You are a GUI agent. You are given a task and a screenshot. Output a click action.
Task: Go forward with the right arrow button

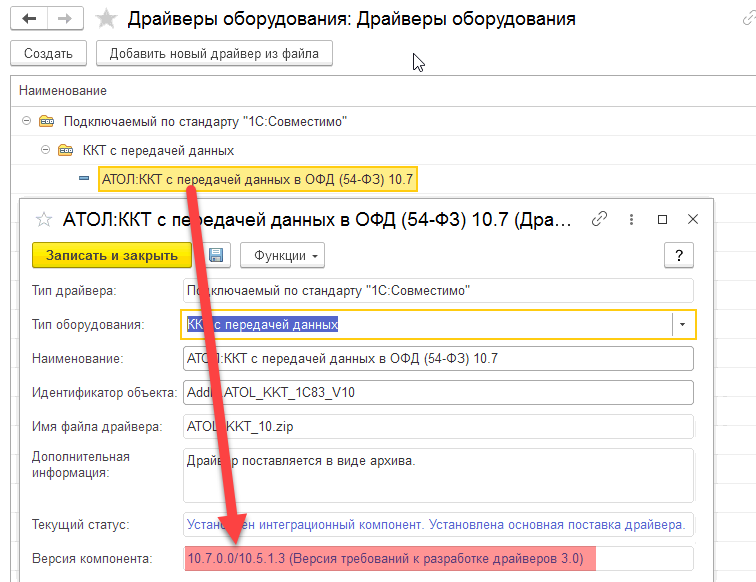click(65, 19)
